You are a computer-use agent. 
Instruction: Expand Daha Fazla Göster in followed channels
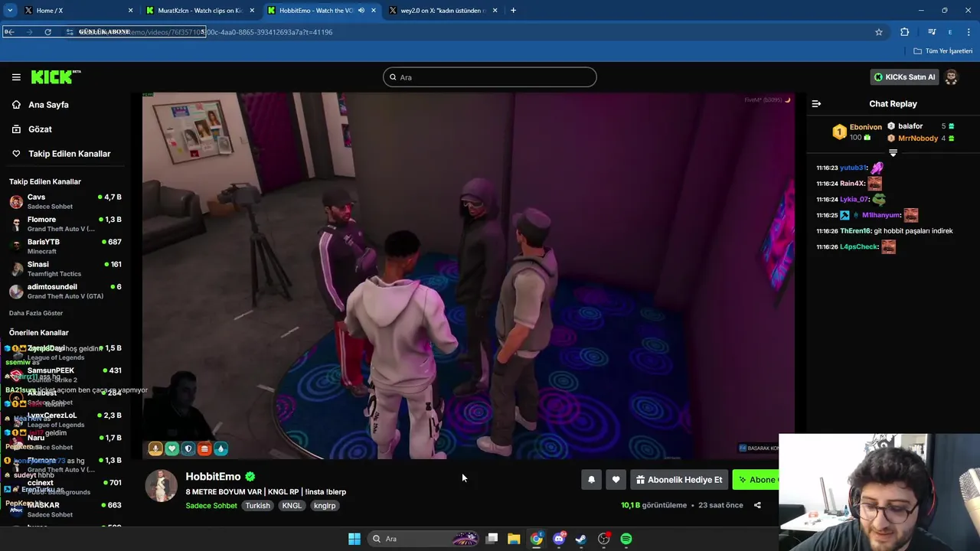coord(36,313)
